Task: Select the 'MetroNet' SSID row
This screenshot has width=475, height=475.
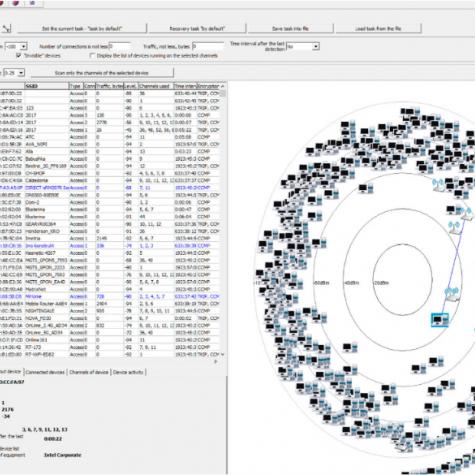Action: tap(110, 289)
